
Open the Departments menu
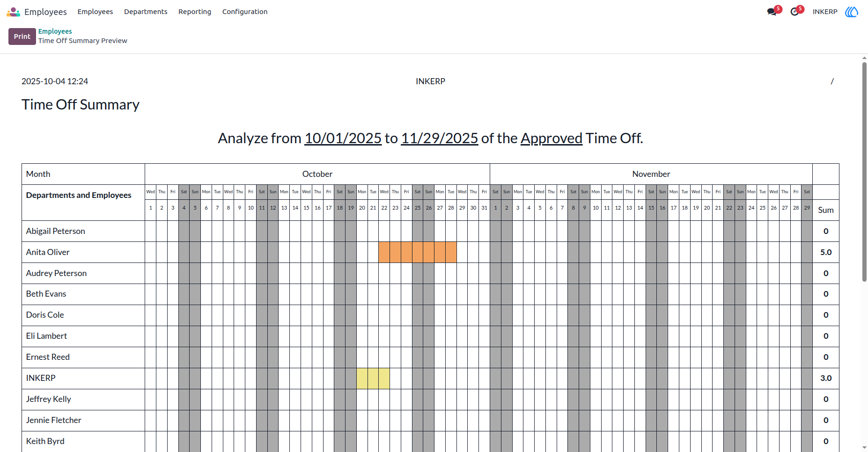tap(146, 12)
